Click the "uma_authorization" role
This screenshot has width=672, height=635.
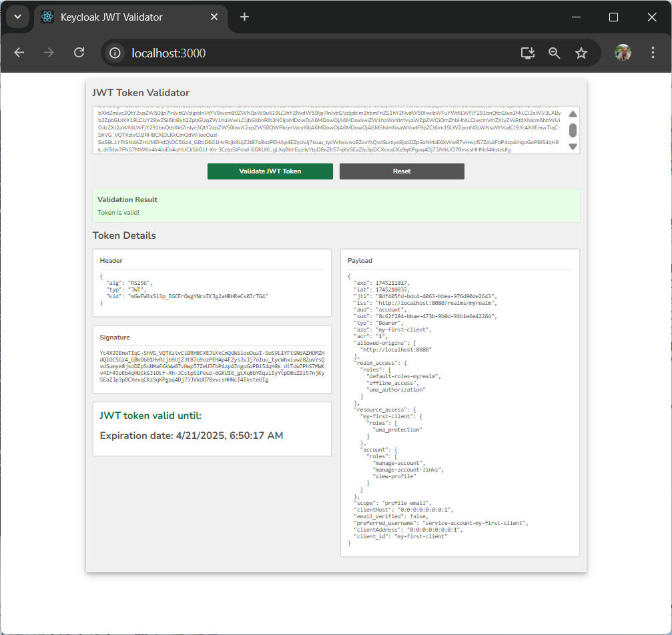[396, 390]
